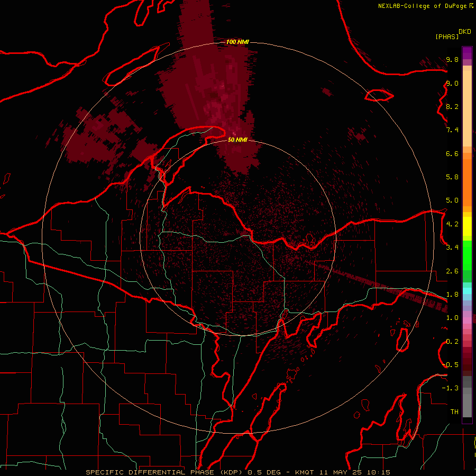Click the "100 NMI" range ring label
The height and width of the screenshot is (476, 476).
tap(237, 42)
